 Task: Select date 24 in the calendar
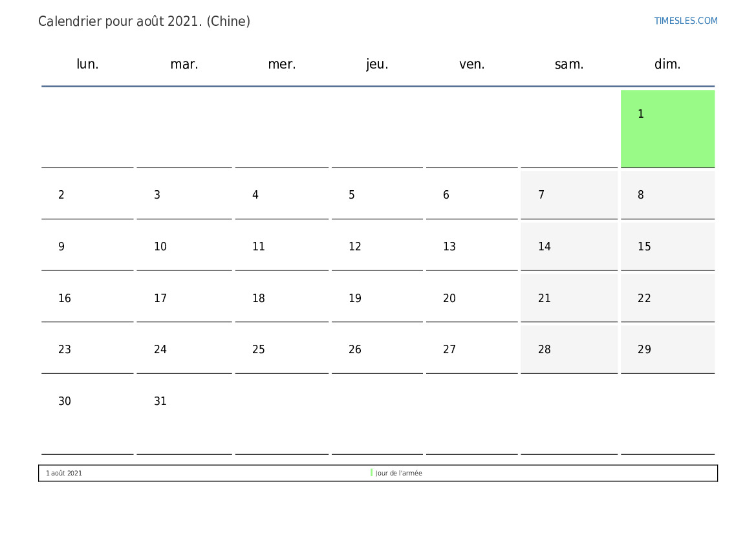click(184, 349)
